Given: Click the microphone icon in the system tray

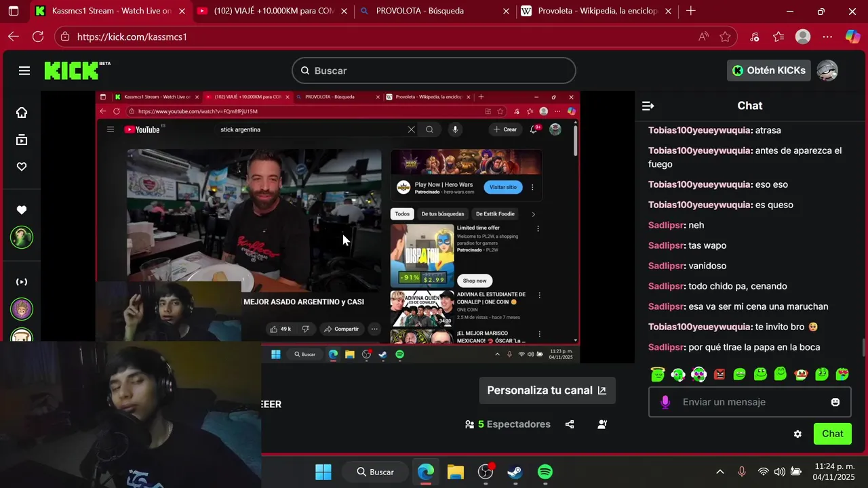Looking at the screenshot, I should click(x=742, y=472).
